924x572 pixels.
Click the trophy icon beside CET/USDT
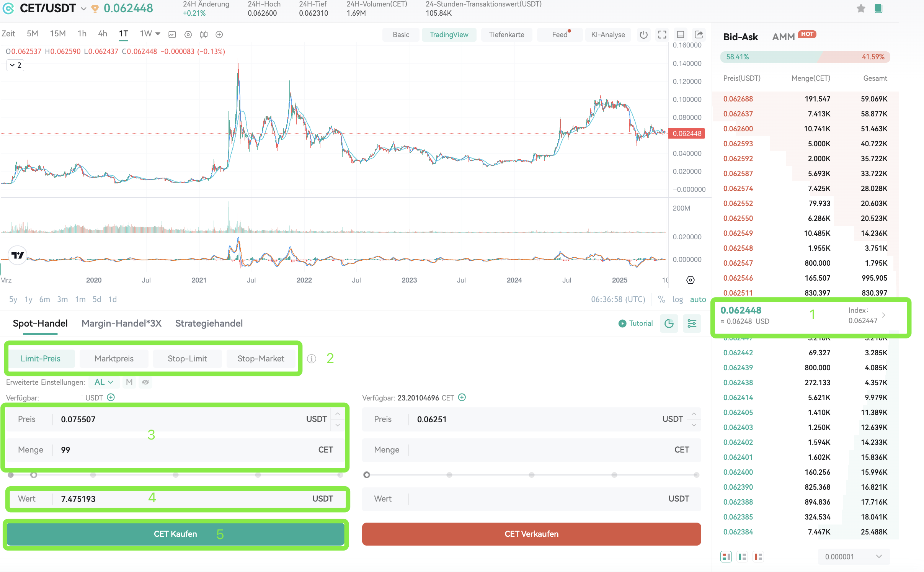[95, 8]
